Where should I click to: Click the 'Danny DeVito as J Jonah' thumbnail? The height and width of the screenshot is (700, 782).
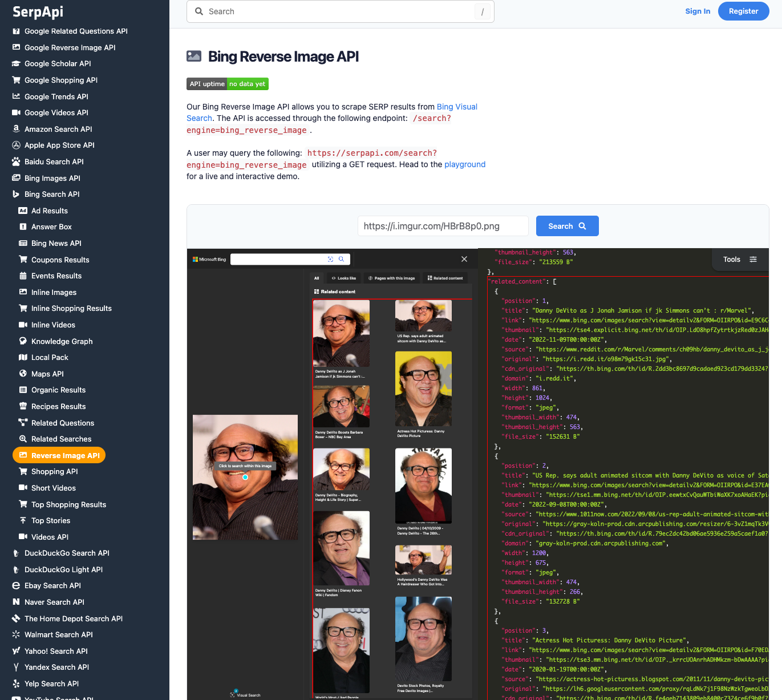tap(341, 333)
